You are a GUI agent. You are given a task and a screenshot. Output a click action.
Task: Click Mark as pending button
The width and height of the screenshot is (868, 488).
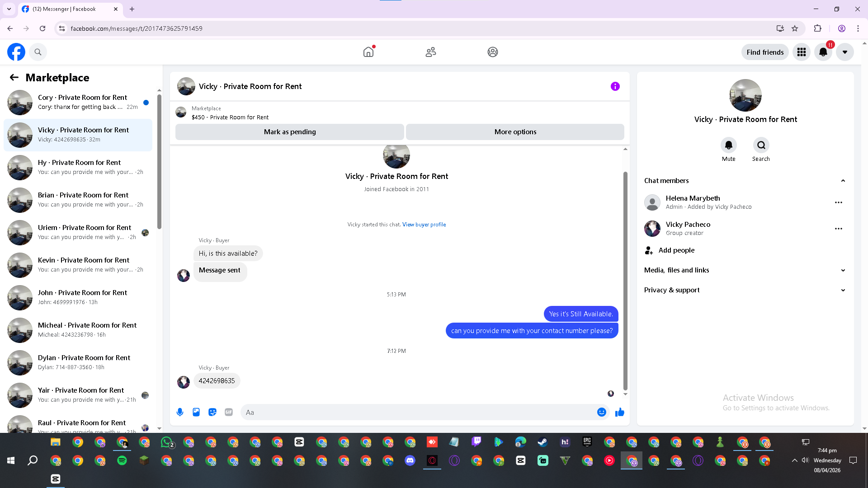(289, 132)
